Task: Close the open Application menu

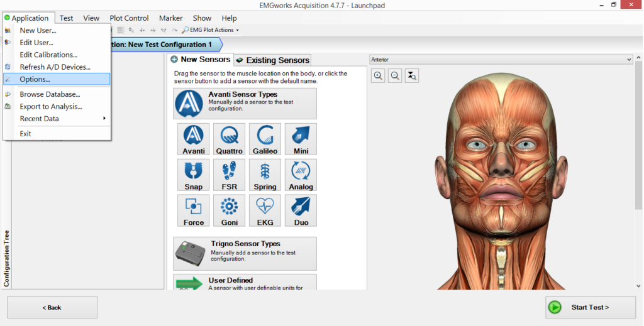Action: coord(29,18)
